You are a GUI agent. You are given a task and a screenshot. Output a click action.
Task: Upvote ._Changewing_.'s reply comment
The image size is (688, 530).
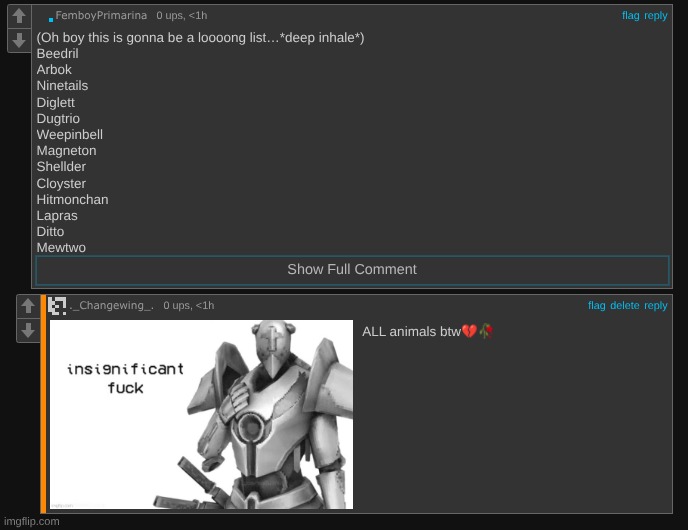click(28, 306)
